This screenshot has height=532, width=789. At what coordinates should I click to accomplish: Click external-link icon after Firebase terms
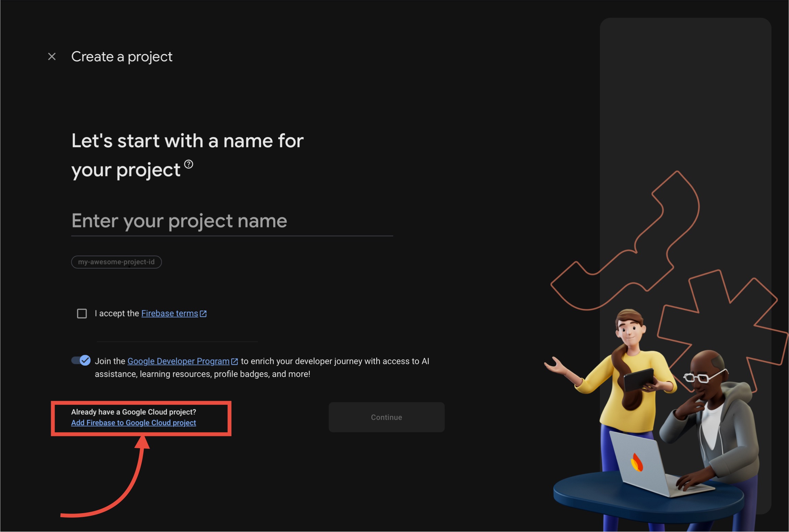203,314
